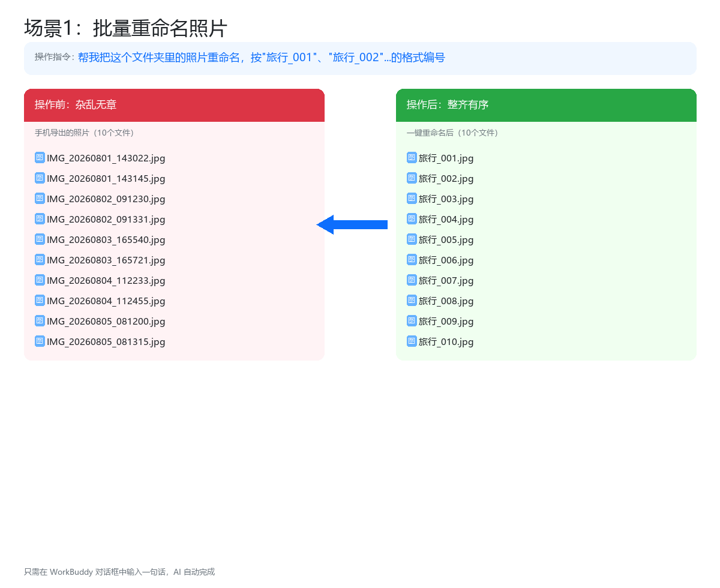Screen dimensions: 720x588
Task: Select renamed file 旅行_001.jpg
Action: (x=446, y=158)
